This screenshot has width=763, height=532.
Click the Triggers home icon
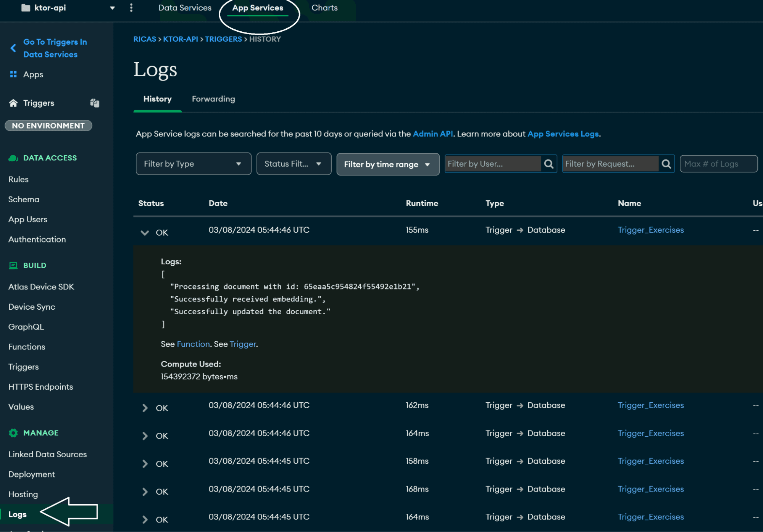(13, 103)
